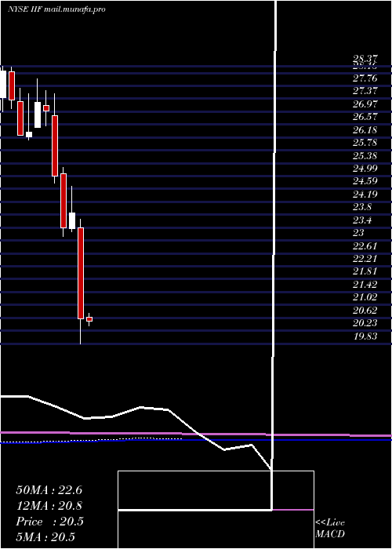Select the 21.42 price label
392x549 pixels.
point(365,285)
